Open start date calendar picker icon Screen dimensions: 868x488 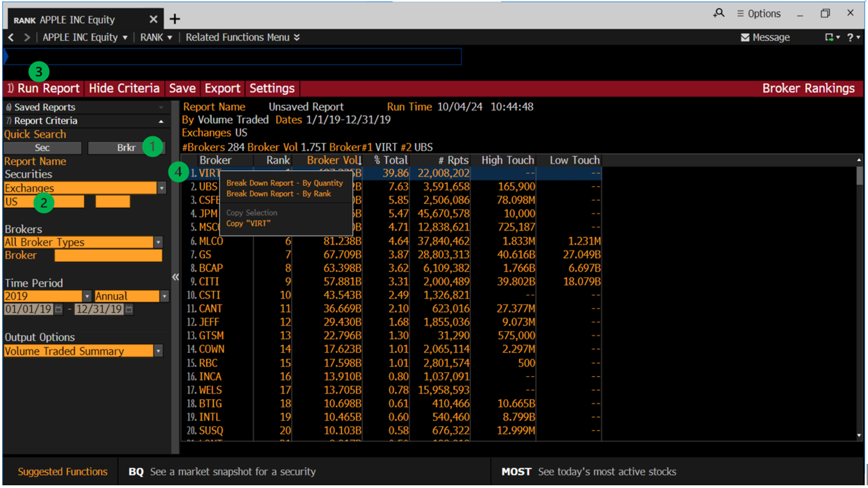[59, 309]
